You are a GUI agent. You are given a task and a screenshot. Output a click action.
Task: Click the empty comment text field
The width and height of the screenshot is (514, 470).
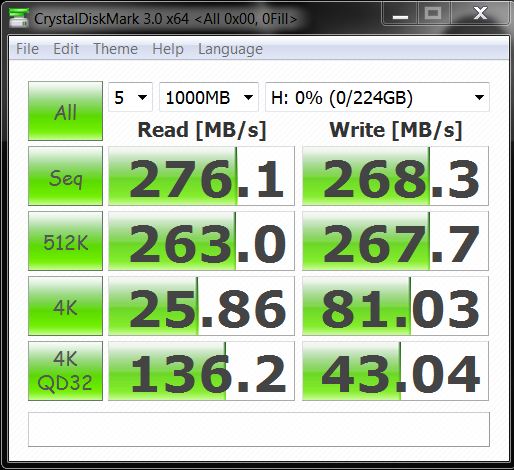[259, 429]
